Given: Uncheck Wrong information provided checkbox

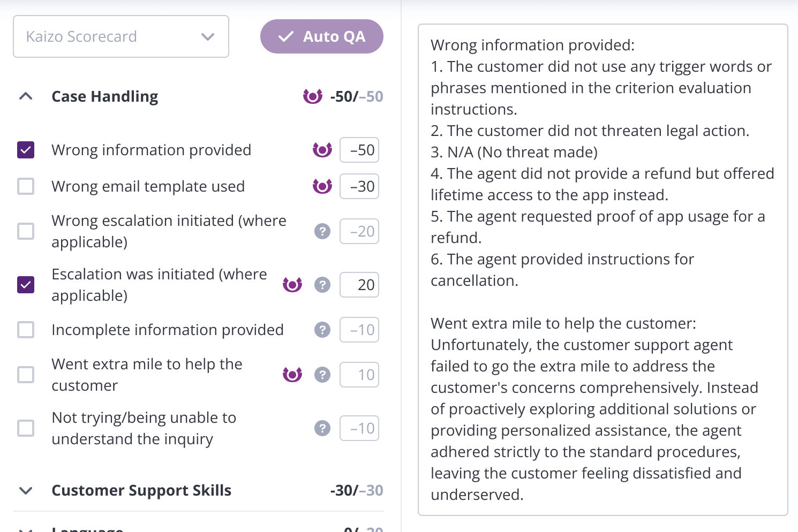Looking at the screenshot, I should click(26, 150).
